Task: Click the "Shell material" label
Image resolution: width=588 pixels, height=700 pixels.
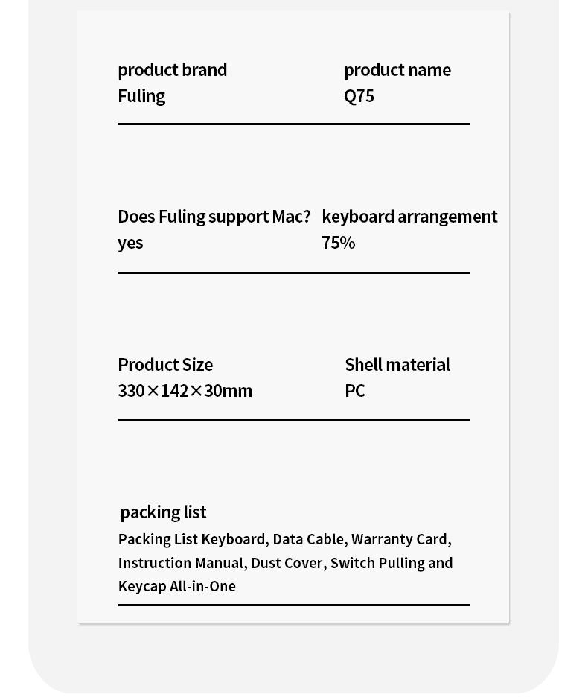Action: 397,365
